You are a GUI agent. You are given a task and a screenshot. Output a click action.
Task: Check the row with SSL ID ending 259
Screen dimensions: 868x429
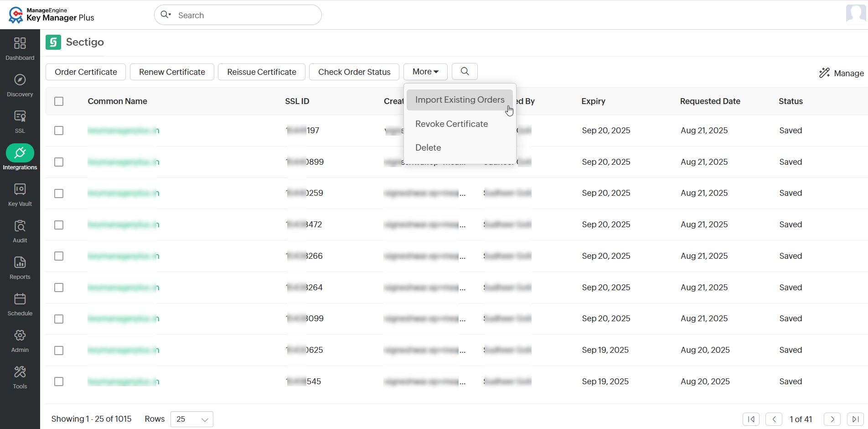(x=59, y=194)
